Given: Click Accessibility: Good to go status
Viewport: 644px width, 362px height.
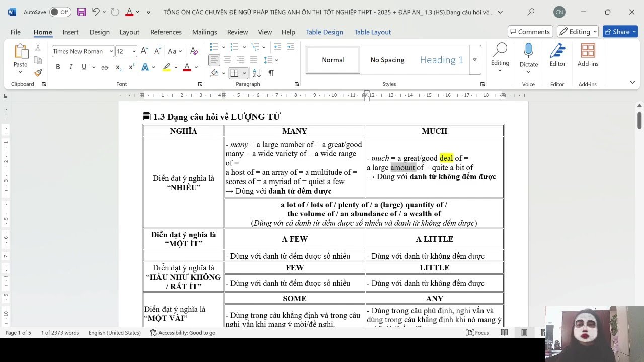Looking at the screenshot, I should [x=183, y=333].
